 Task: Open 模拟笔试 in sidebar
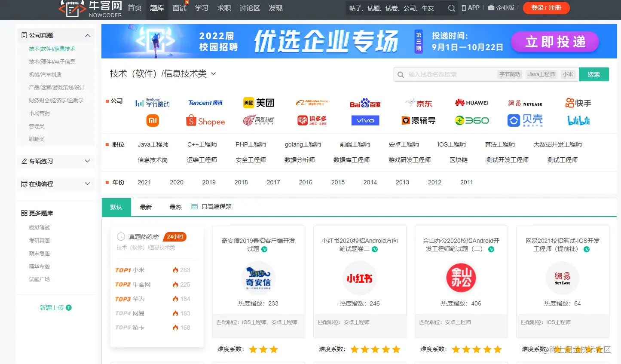pos(40,228)
